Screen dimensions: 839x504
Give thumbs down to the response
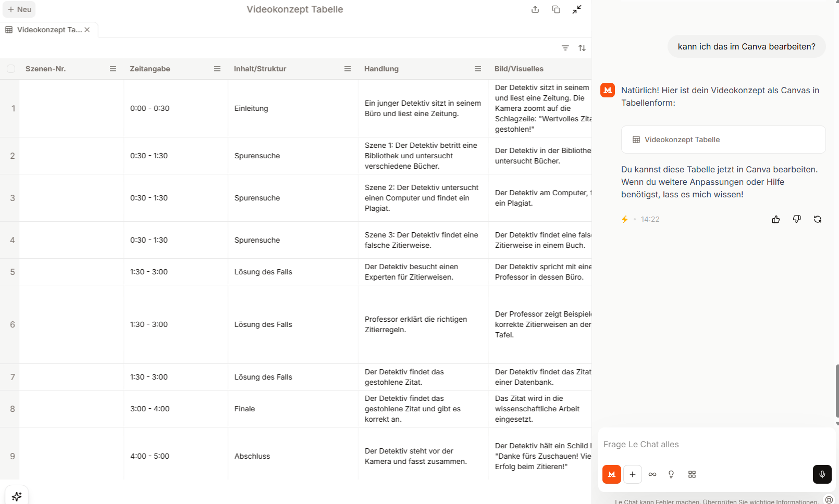(797, 219)
